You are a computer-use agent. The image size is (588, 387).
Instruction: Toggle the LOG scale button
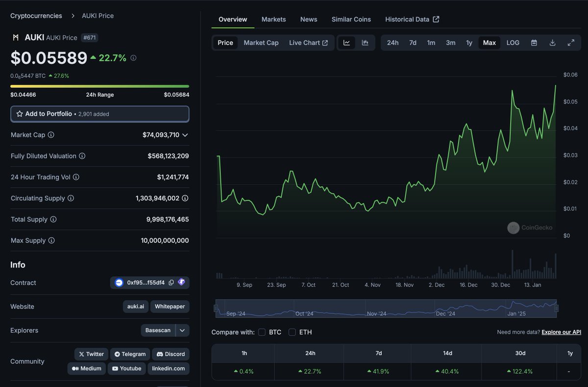tap(513, 43)
